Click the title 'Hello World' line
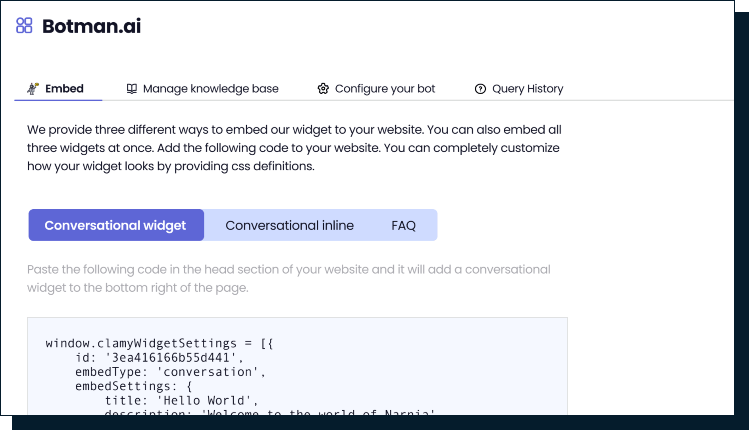Image resolution: width=749 pixels, height=430 pixels. 181,400
